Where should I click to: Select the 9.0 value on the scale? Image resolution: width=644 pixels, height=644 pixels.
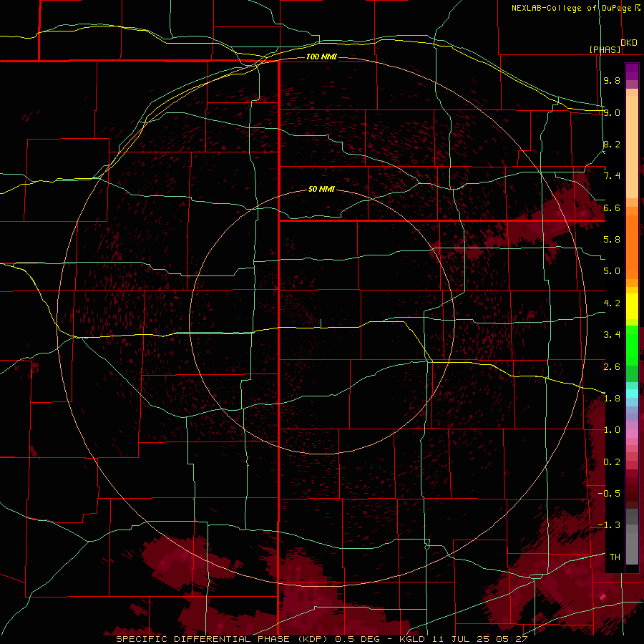612,112
